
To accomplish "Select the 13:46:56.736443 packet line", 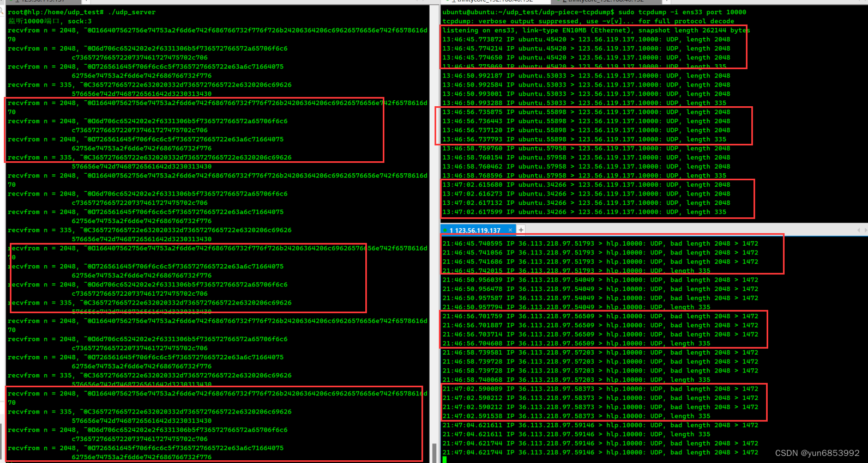I will 586,121.
